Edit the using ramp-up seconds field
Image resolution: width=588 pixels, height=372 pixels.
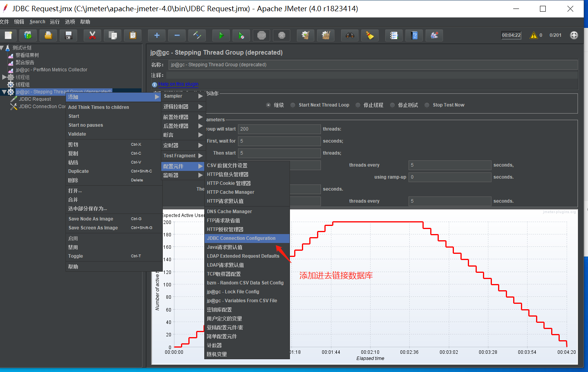(x=450, y=177)
